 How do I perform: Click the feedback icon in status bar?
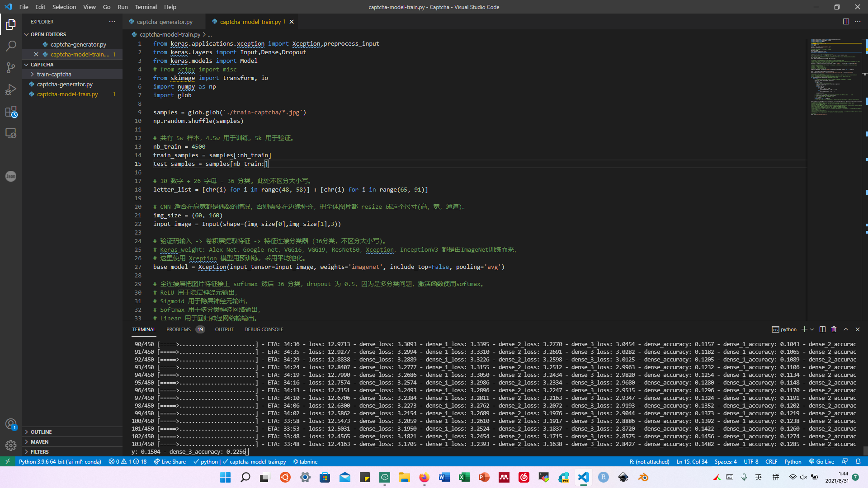click(844, 462)
